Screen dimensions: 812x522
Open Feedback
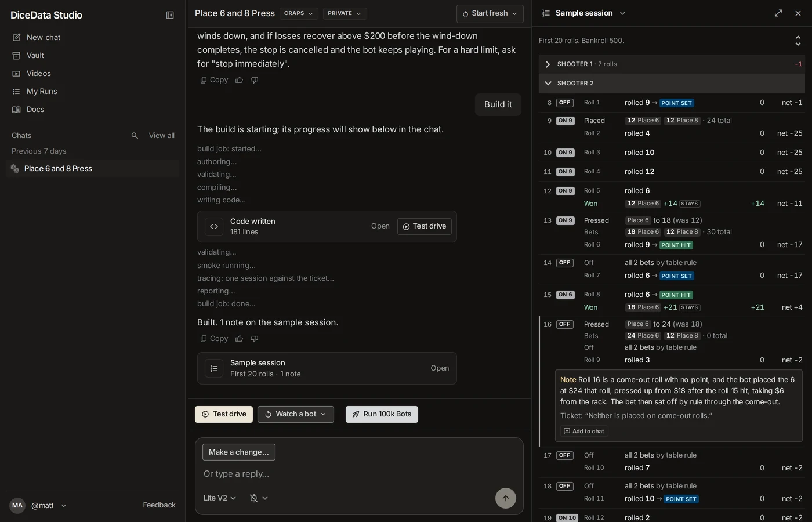point(159,505)
